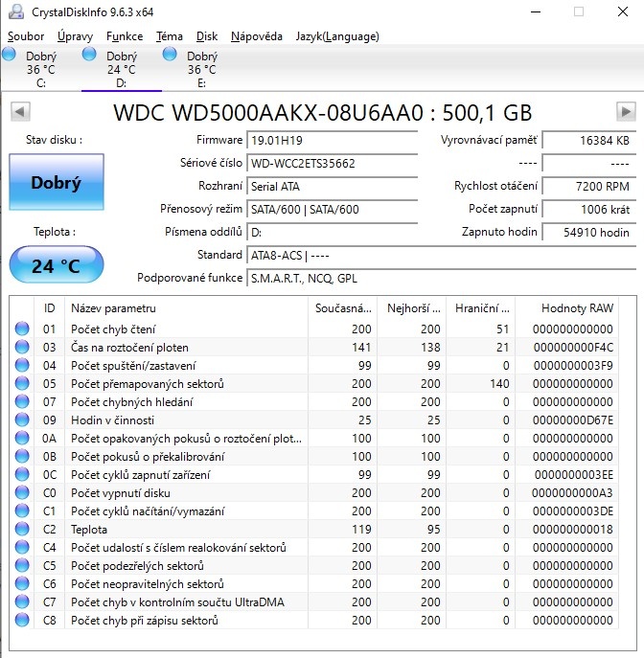Screen dimensions: 644x658
Task: Open the Disk menu
Action: point(207,36)
